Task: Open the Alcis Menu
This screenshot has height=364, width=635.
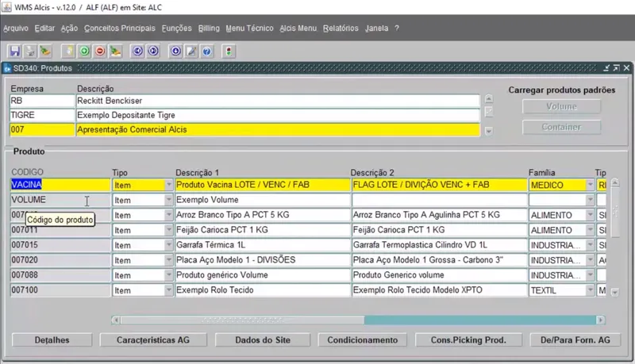Action: coord(298,29)
